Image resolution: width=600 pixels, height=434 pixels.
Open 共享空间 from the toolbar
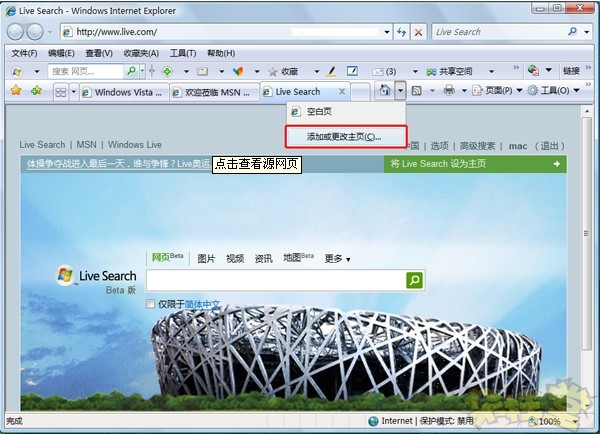pos(449,72)
